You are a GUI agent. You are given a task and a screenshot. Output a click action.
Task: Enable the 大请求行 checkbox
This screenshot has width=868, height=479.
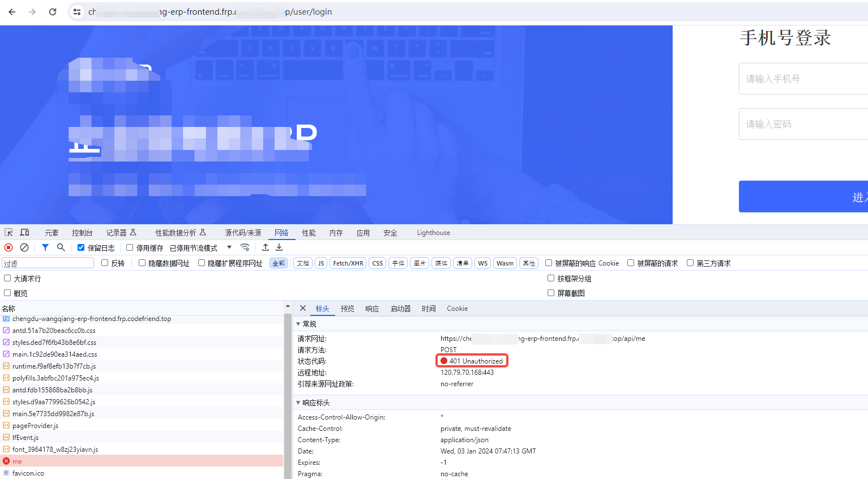[7, 278]
